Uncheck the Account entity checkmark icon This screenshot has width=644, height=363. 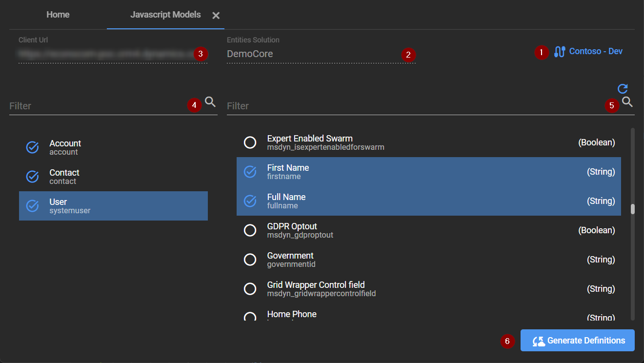(33, 147)
